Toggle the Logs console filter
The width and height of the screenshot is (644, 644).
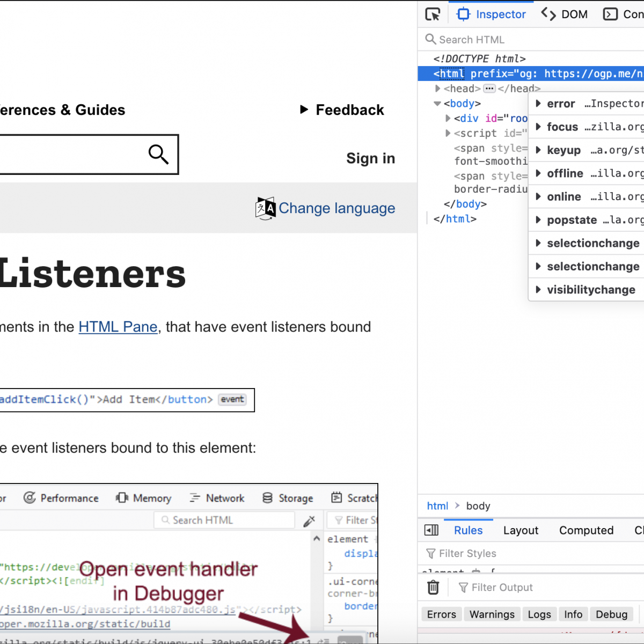(x=539, y=614)
